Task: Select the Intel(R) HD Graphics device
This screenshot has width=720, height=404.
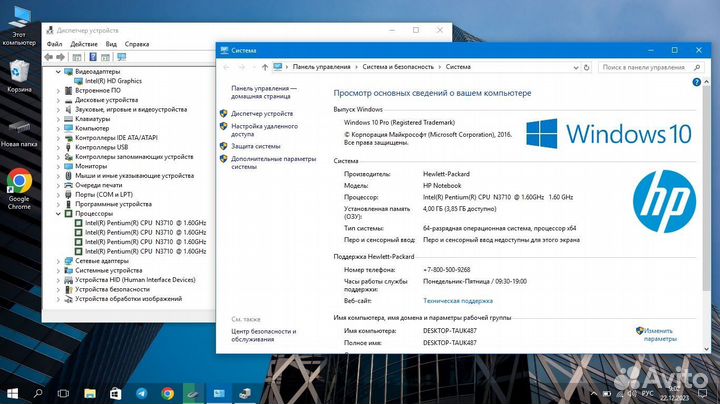Action: [x=108, y=81]
